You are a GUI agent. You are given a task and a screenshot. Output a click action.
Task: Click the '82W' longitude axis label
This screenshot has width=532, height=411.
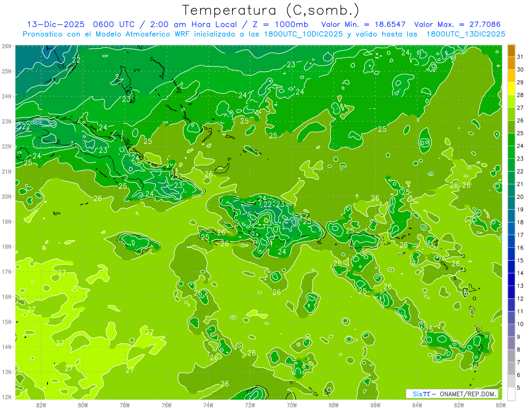click(x=41, y=404)
